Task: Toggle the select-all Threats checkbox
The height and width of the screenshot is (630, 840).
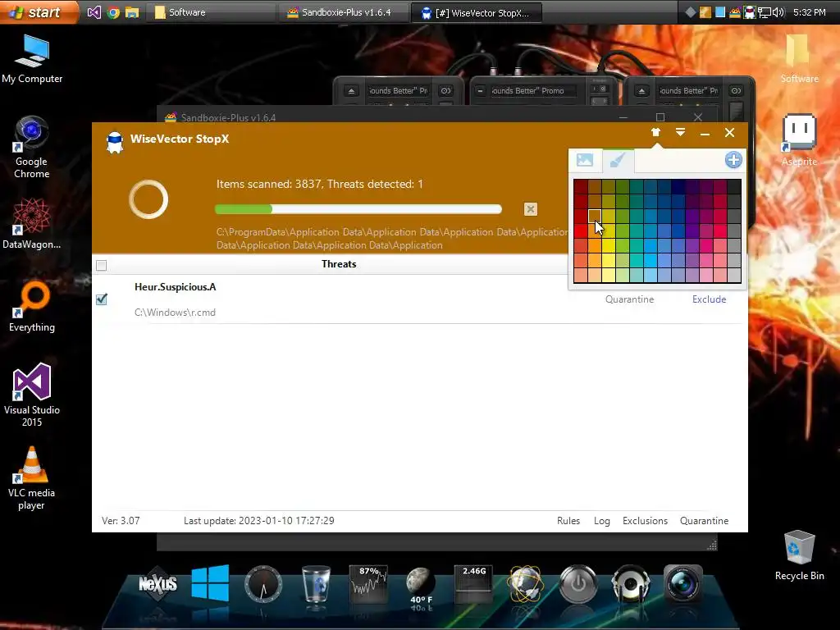Action: (x=101, y=265)
